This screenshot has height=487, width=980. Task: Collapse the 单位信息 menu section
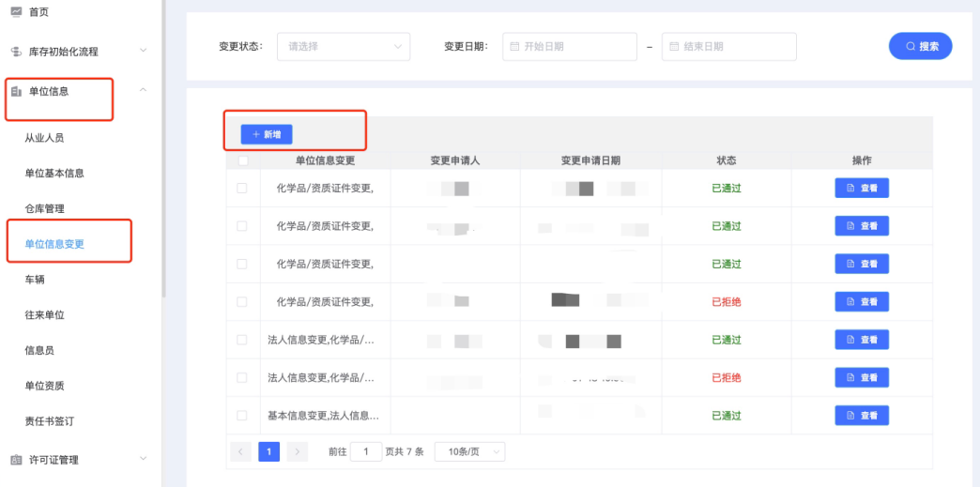click(143, 90)
